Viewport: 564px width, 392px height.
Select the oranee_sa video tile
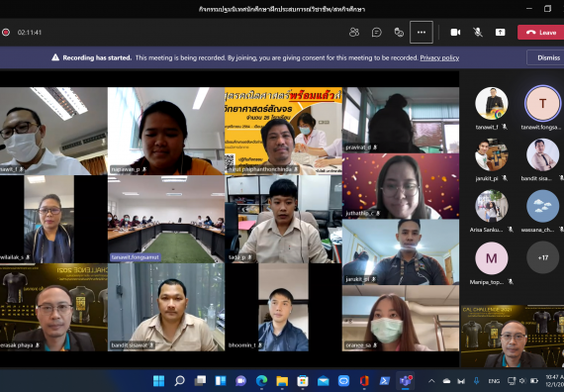point(401,318)
